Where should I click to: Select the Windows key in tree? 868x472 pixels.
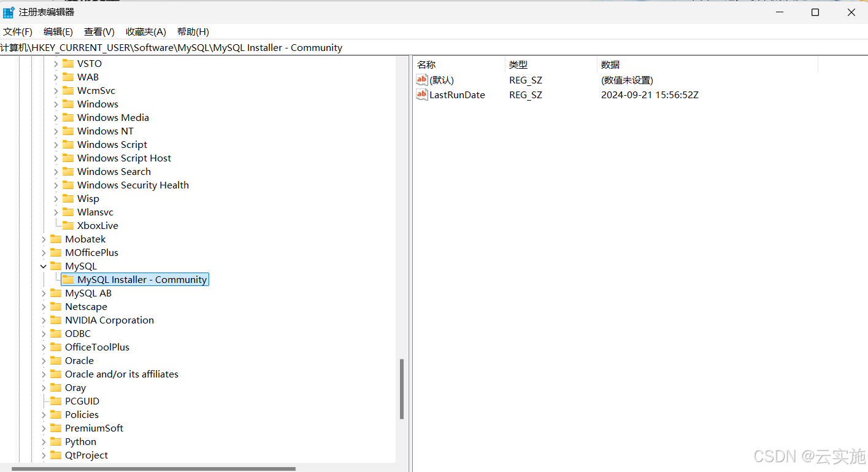(x=98, y=104)
